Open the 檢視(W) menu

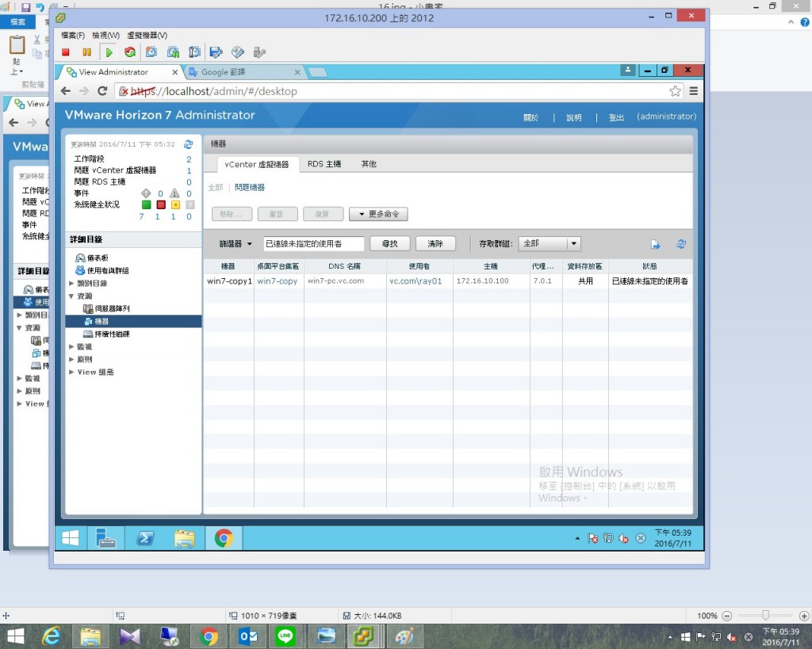105,35
